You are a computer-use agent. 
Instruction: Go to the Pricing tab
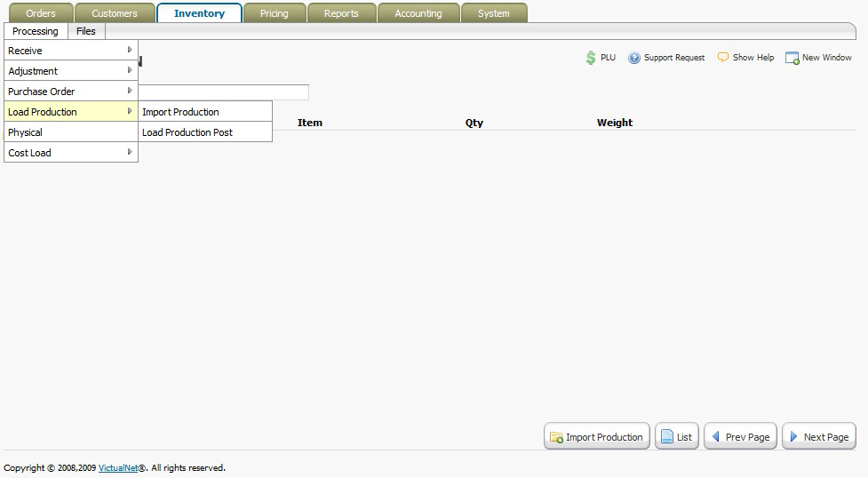point(275,12)
